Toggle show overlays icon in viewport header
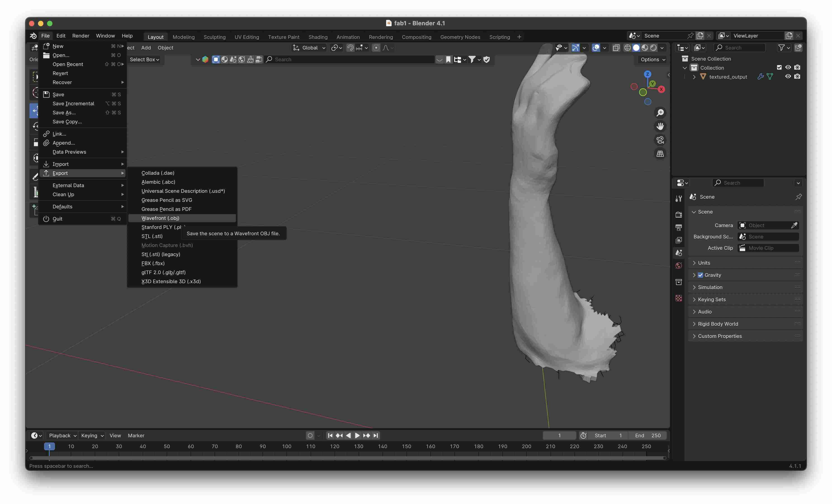Image resolution: width=832 pixels, height=504 pixels. point(596,48)
